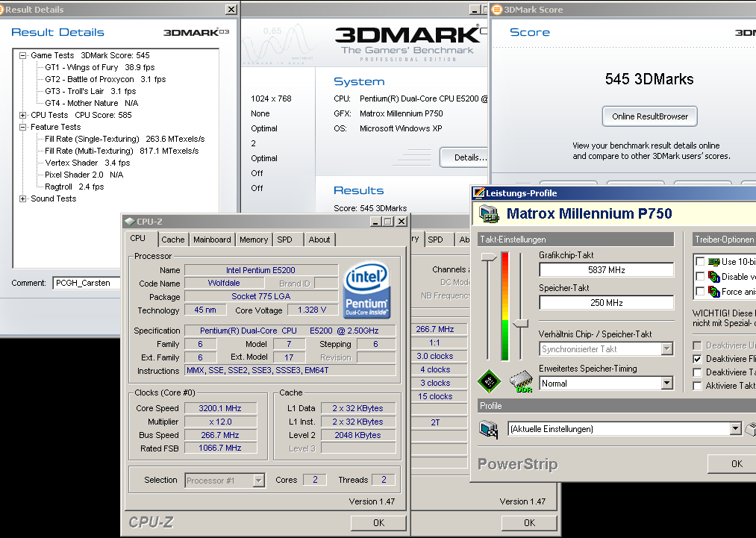This screenshot has height=538, width=756.
Task: Click OK in the background CPU-Z window
Action: pyautogui.click(x=529, y=522)
